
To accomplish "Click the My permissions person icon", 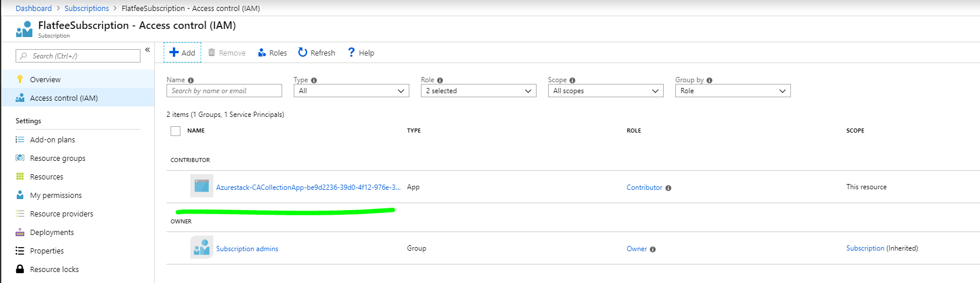I will coord(20,195).
